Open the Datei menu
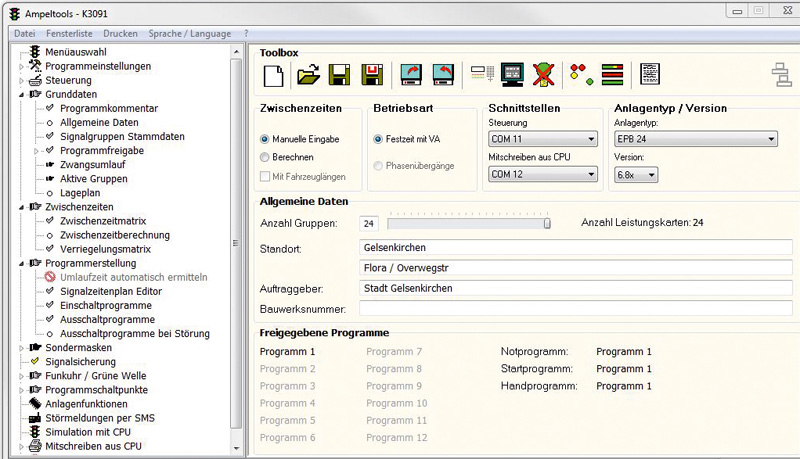The width and height of the screenshot is (800, 459). pyautogui.click(x=25, y=34)
